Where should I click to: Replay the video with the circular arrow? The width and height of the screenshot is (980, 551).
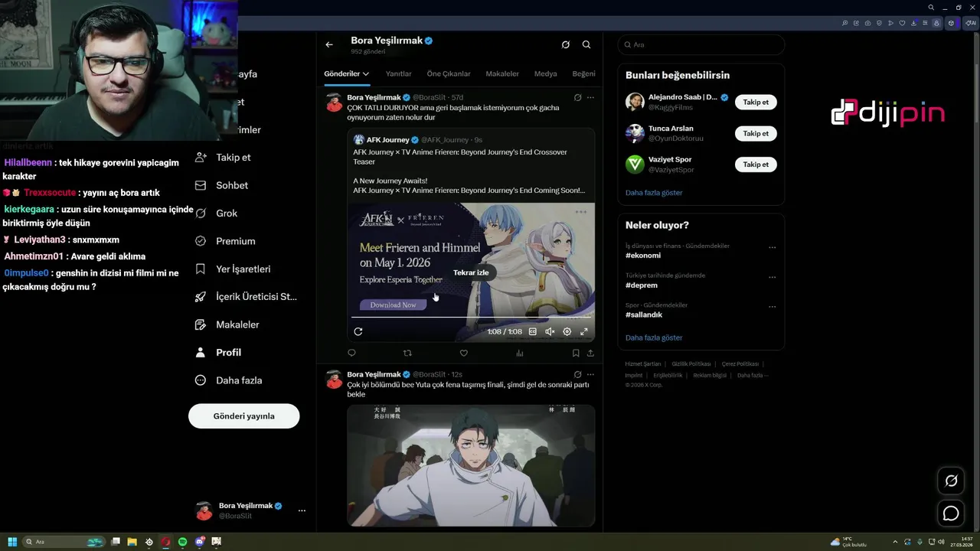point(358,331)
